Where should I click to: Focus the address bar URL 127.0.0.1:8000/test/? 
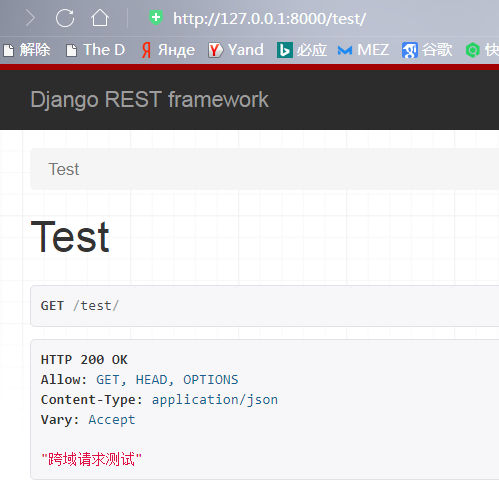click(269, 19)
